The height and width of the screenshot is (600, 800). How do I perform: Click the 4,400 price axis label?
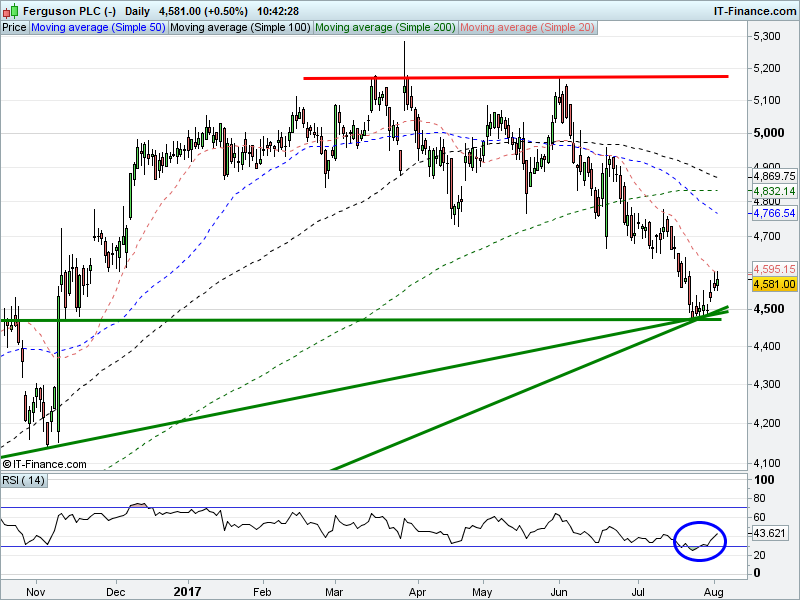(767, 346)
